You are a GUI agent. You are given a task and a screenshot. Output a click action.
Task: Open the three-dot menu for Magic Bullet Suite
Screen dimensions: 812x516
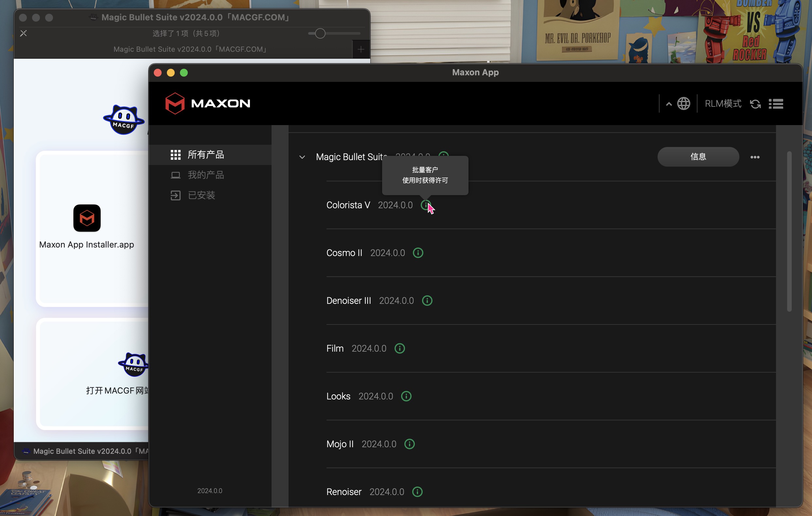tap(755, 157)
